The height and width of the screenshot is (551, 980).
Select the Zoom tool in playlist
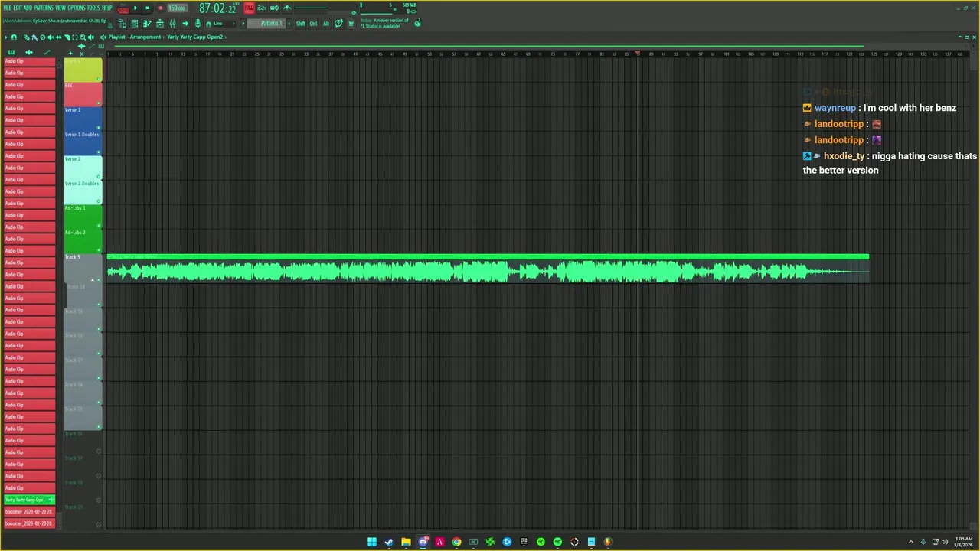(x=83, y=37)
